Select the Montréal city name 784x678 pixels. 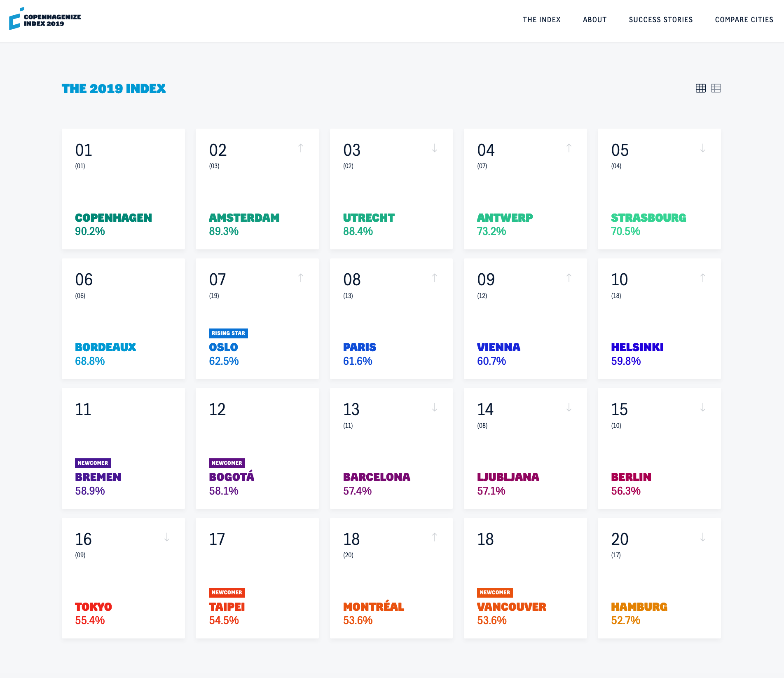click(374, 606)
